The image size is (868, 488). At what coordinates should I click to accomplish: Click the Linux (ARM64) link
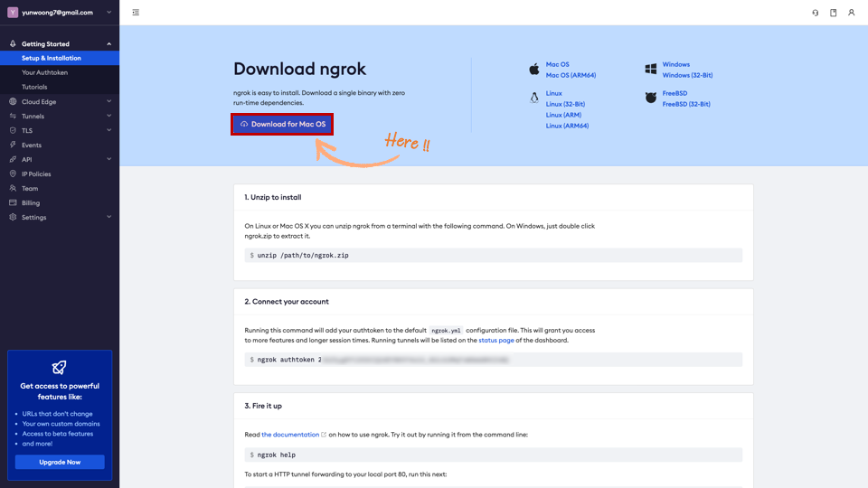[567, 127]
